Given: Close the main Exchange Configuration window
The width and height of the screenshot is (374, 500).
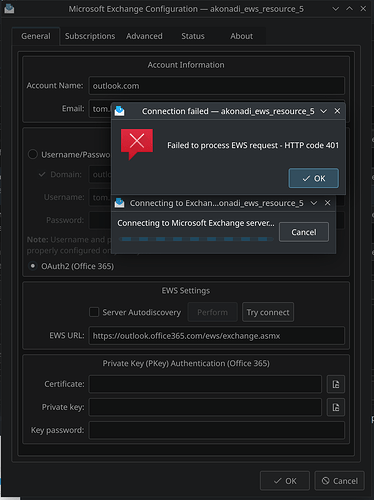Looking at the screenshot, I should click(363, 9).
